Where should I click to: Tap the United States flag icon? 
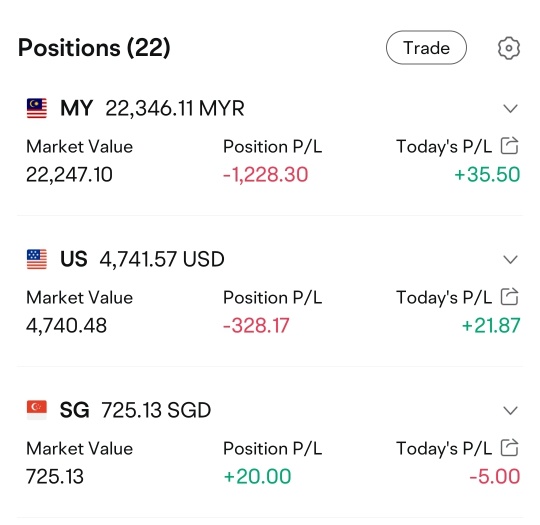37,259
